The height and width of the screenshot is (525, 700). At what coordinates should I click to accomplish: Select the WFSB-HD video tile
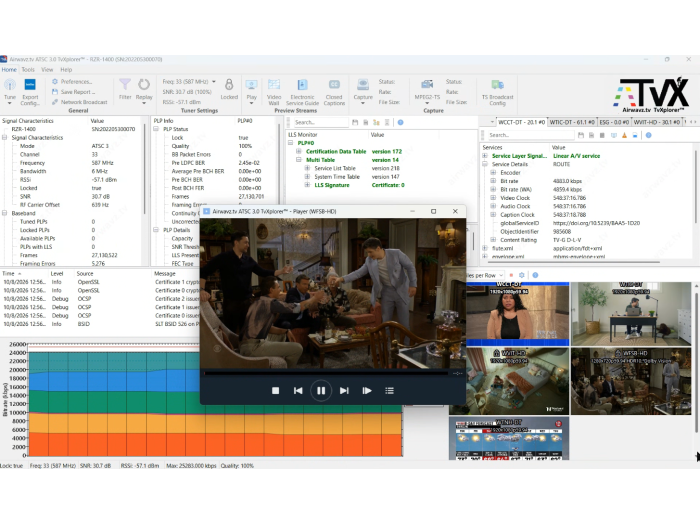[631, 382]
